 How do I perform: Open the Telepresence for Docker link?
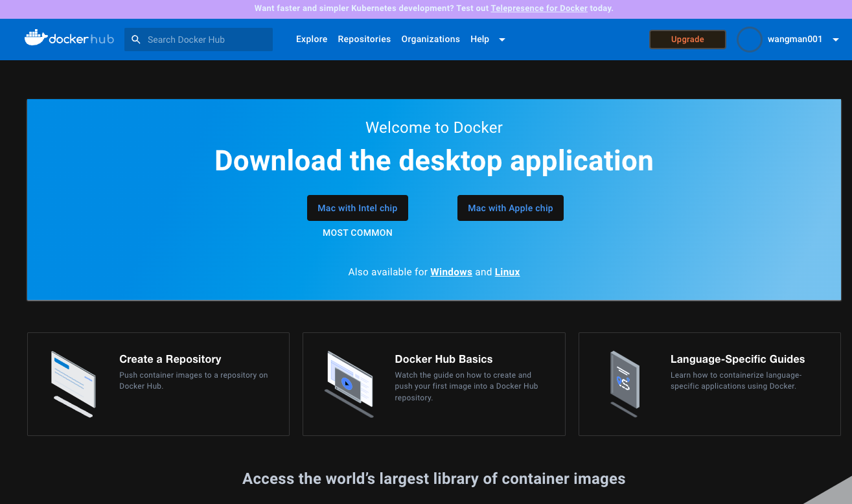click(x=539, y=8)
